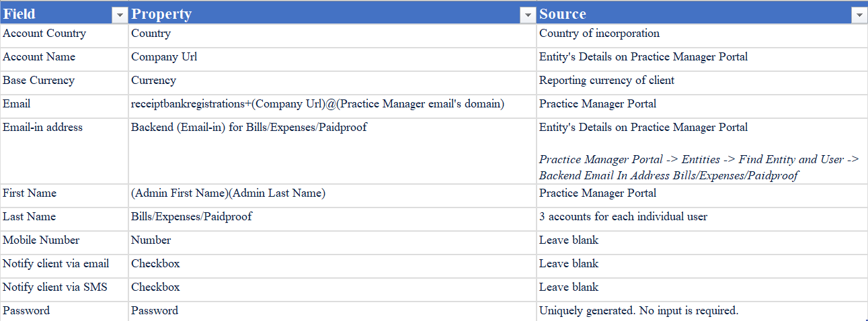
Task: Open the Property column filter dropdown
Action: pos(528,15)
